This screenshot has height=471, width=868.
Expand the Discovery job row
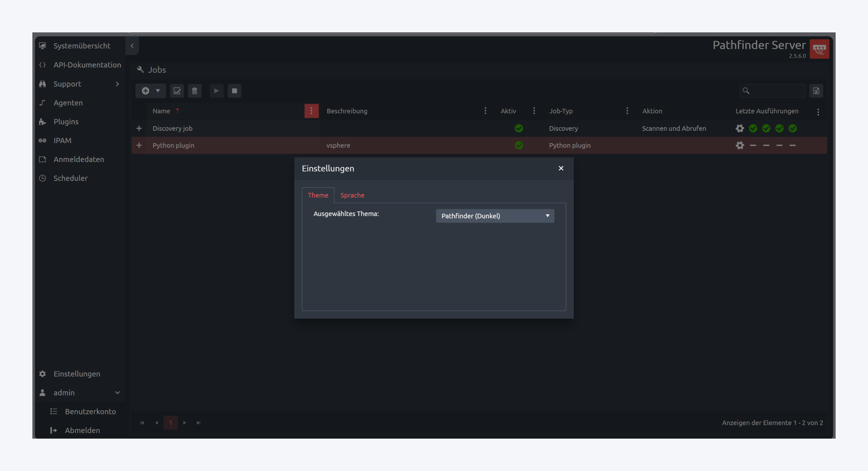pos(139,128)
